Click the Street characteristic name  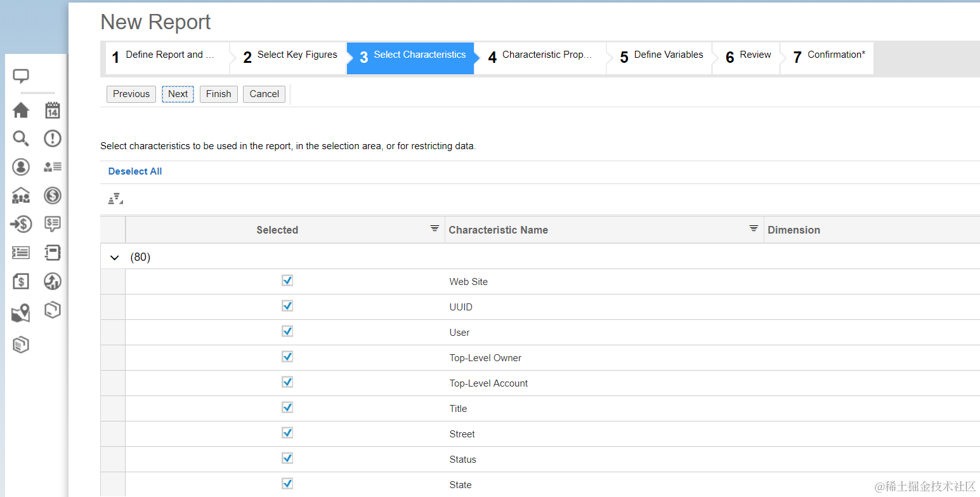[462, 434]
